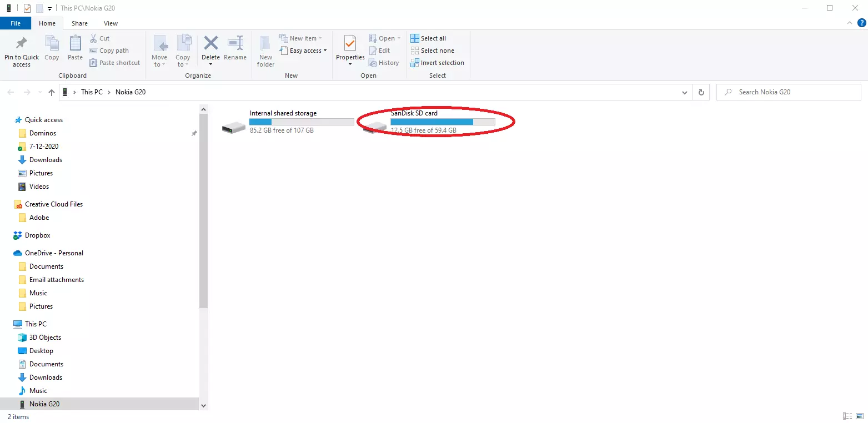Select the Cut scissors command
Screen dimensions: 868x423
point(100,38)
